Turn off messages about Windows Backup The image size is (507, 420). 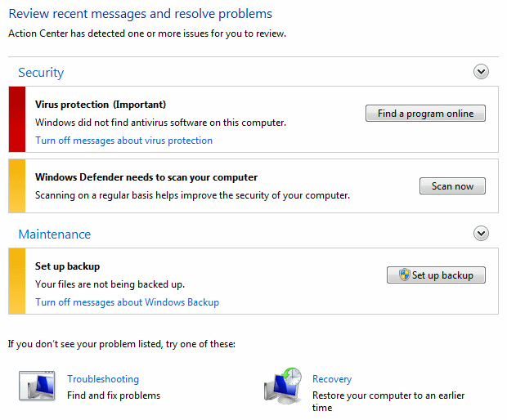(127, 302)
